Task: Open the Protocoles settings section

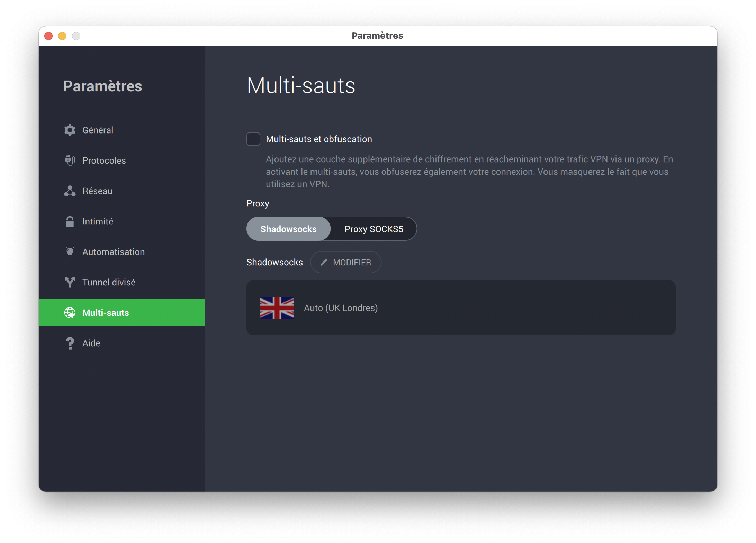Action: (122, 160)
